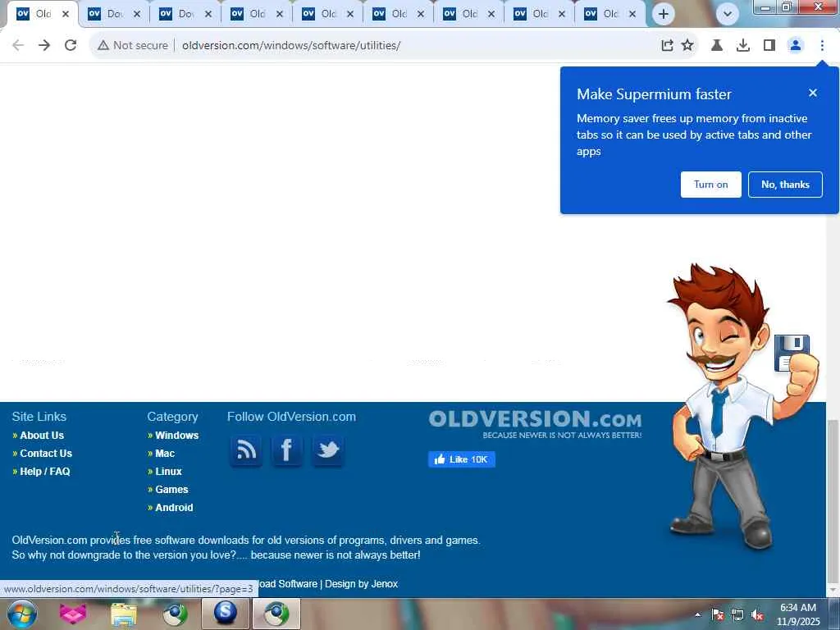Click the taskbar clock showing 6:34 AM
Image resolution: width=840 pixels, height=630 pixels.
point(798,614)
